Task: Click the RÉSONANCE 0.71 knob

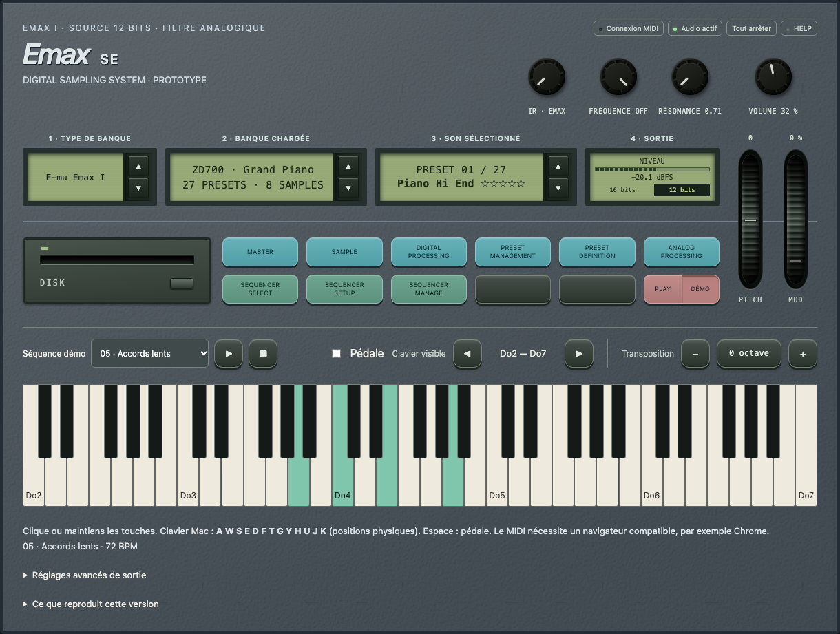Action: 690,76
